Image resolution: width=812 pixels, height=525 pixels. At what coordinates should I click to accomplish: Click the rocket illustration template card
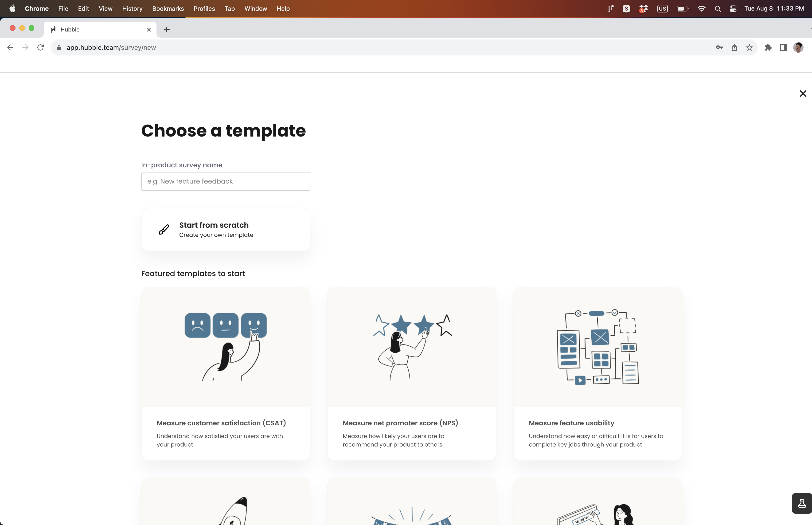pos(226,501)
